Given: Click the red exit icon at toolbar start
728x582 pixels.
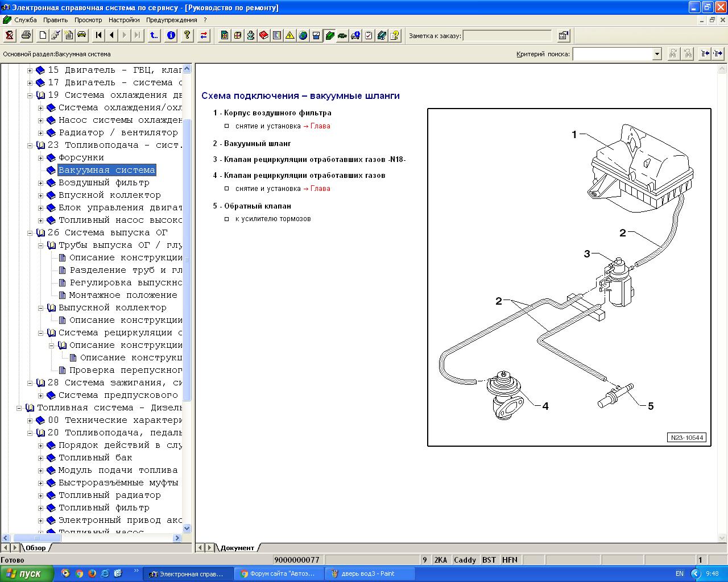Looking at the screenshot, I should coord(9,35).
